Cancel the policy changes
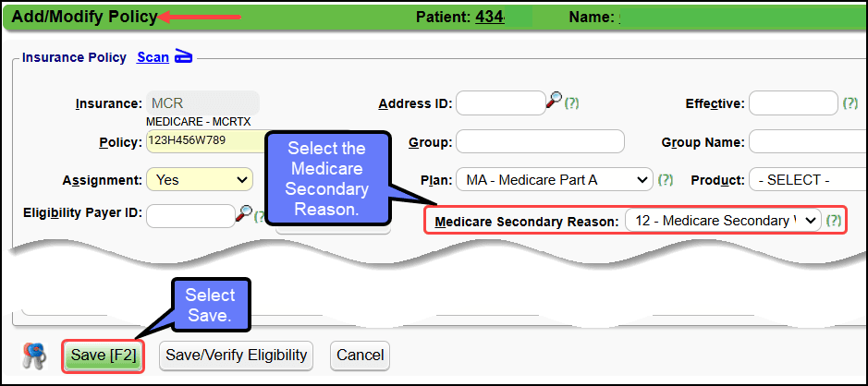 [x=360, y=356]
